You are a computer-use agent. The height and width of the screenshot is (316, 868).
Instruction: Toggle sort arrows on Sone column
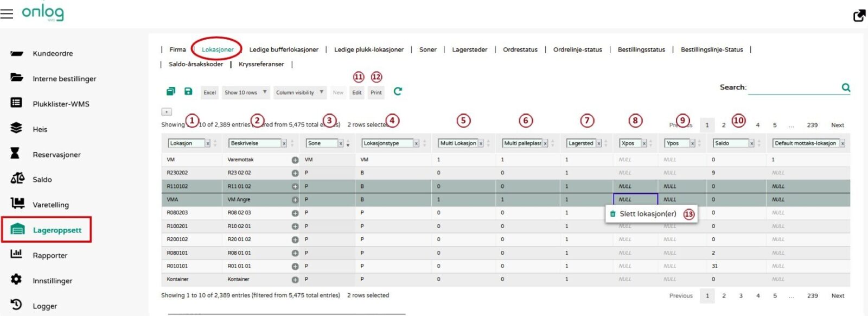click(x=348, y=143)
